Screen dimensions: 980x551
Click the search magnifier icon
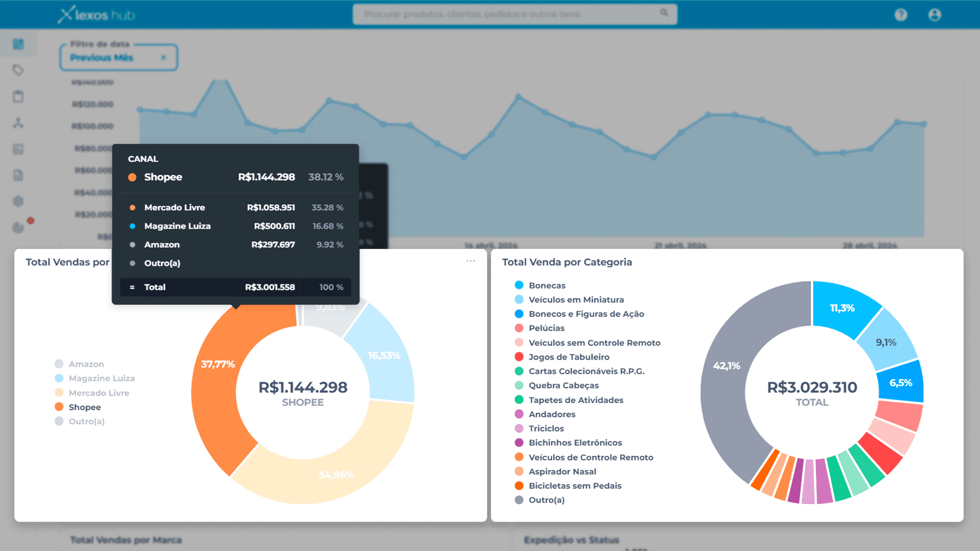664,12
